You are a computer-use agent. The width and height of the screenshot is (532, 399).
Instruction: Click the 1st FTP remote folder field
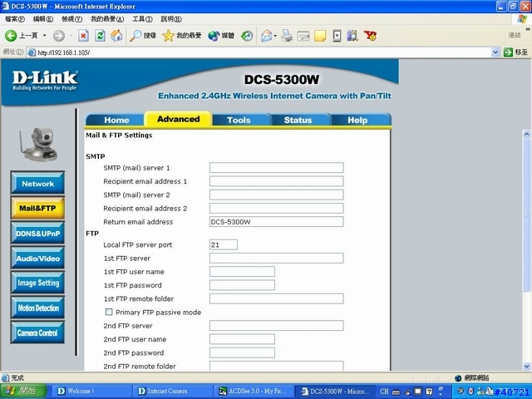(276, 298)
